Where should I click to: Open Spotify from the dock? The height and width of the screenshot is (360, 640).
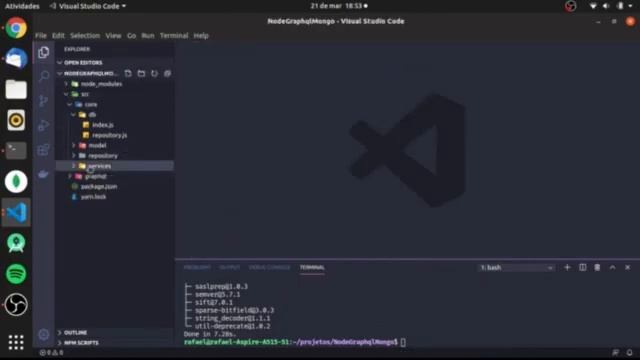(16, 273)
